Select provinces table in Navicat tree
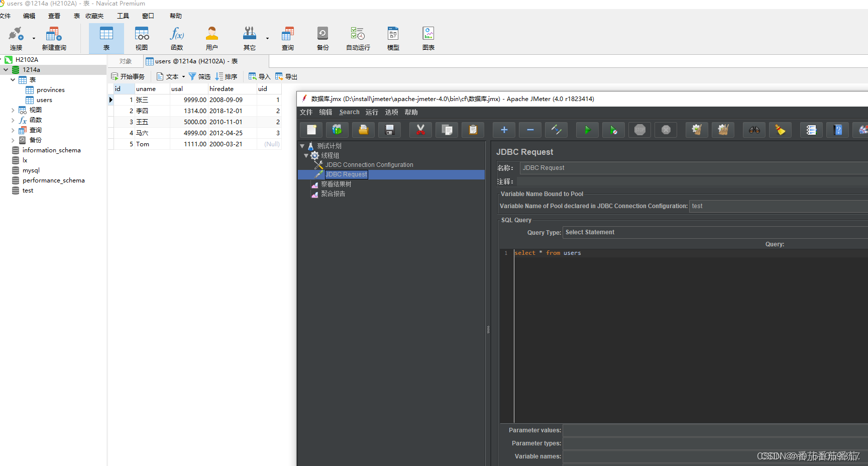 50,90
